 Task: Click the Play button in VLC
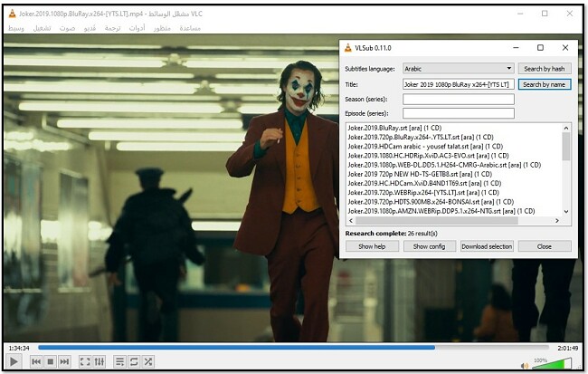point(14,361)
